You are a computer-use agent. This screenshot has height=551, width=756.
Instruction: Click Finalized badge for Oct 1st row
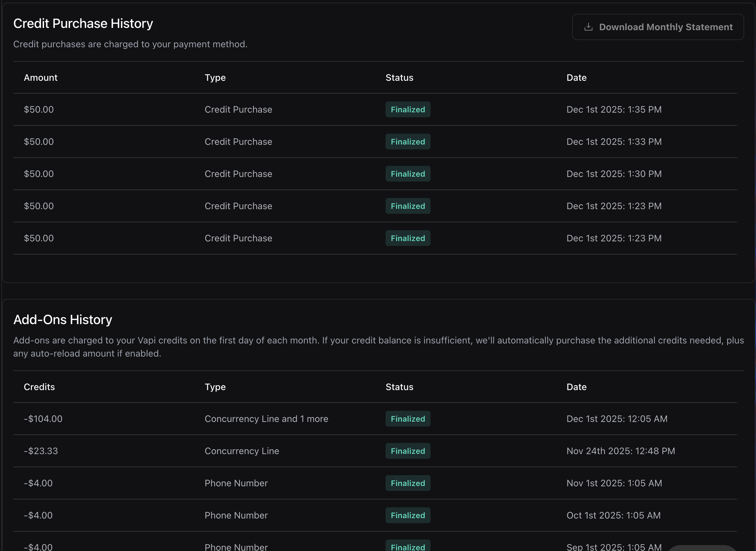[408, 515]
